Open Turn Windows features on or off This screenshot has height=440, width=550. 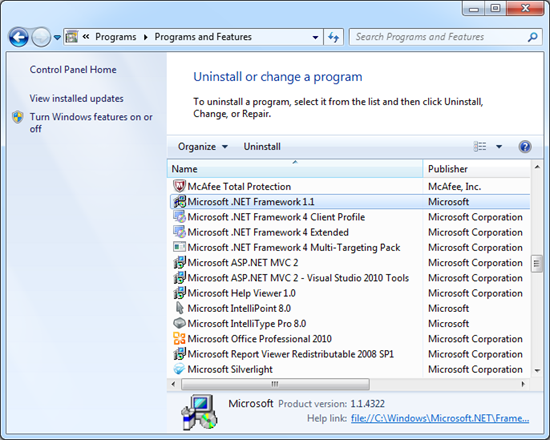coord(91,123)
